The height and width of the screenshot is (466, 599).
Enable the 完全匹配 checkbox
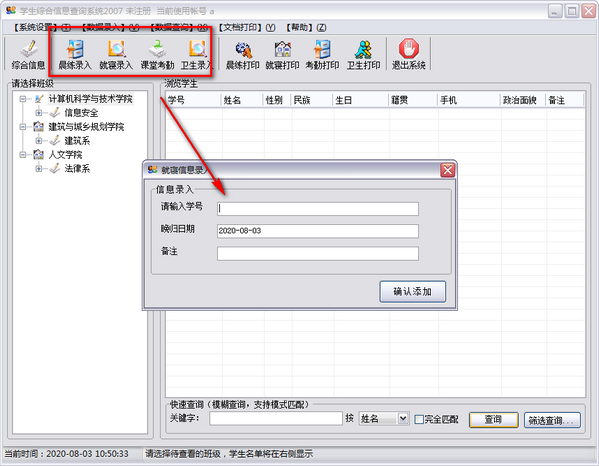(x=419, y=419)
